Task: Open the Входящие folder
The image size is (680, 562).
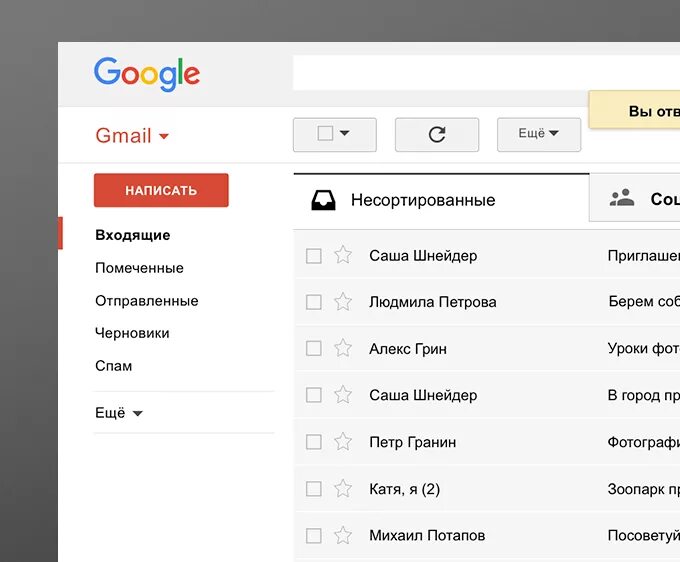Action: pyautogui.click(x=133, y=235)
